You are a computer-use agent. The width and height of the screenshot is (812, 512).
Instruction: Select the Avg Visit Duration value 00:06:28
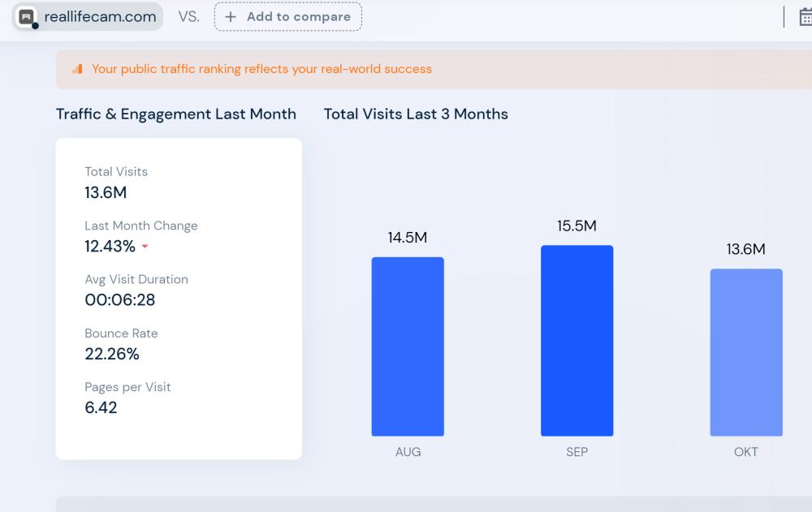[120, 300]
